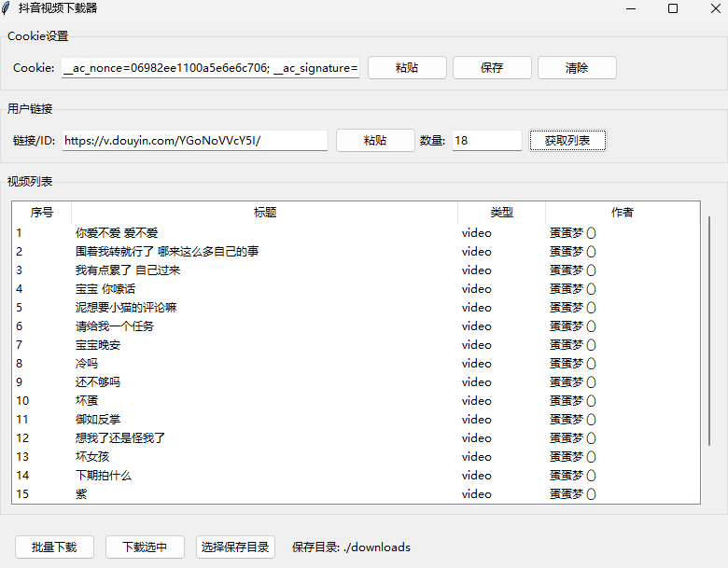Select row 想我了还是怪我了

(357, 438)
